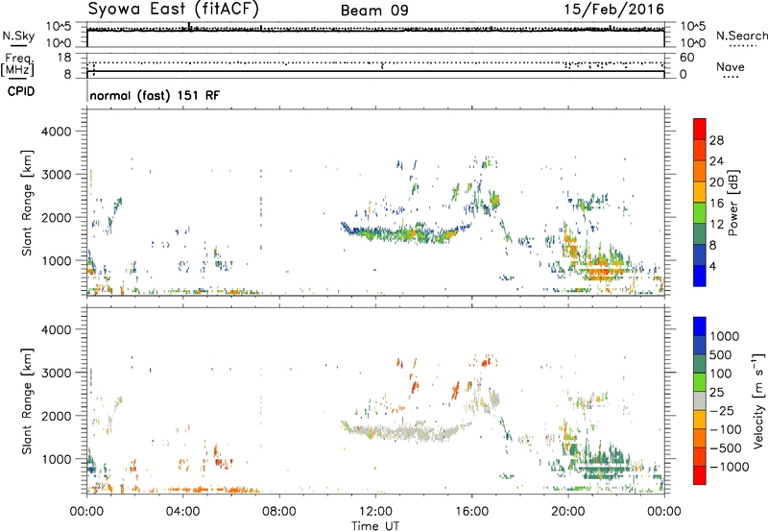Click the "16" label on the Power colorbar
The height and width of the screenshot is (532, 768).
coord(716,204)
